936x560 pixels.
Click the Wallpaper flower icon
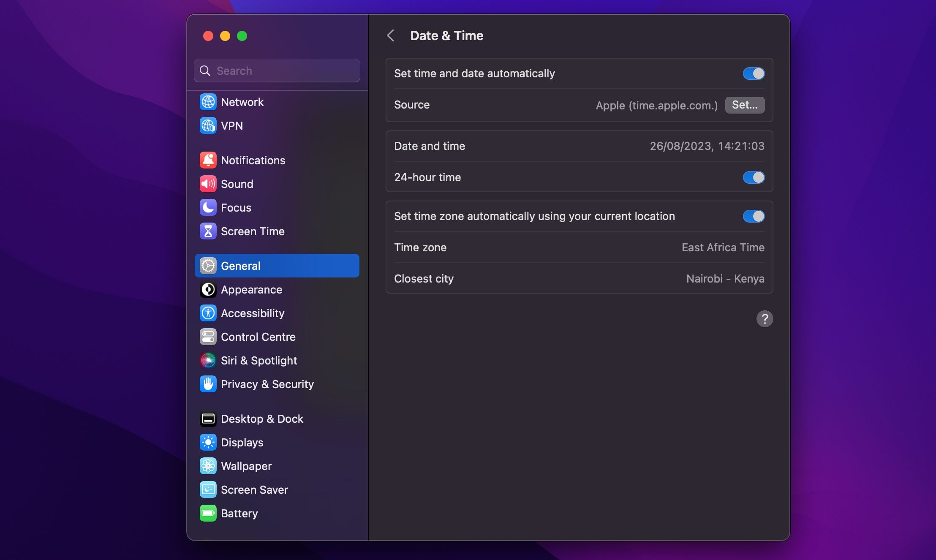208,466
